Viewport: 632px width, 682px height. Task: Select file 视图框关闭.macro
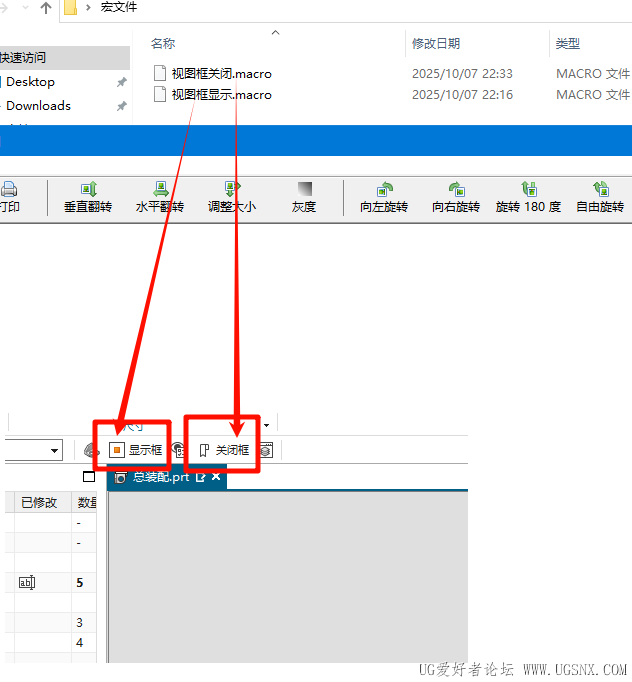(x=221, y=74)
